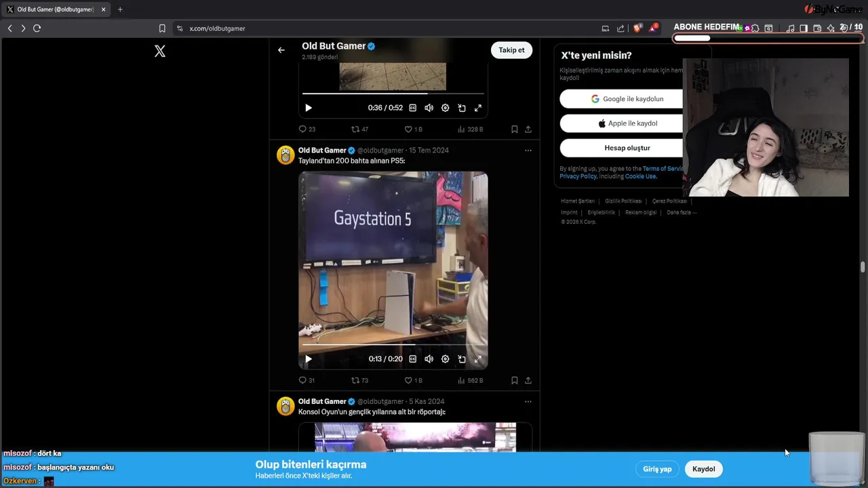Sign up with Apple ile kaydol

[x=621, y=123]
